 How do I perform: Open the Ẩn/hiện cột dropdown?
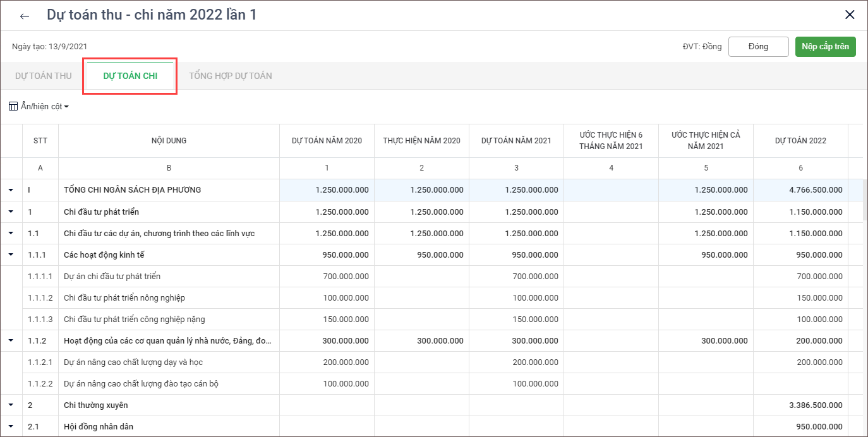(x=44, y=106)
